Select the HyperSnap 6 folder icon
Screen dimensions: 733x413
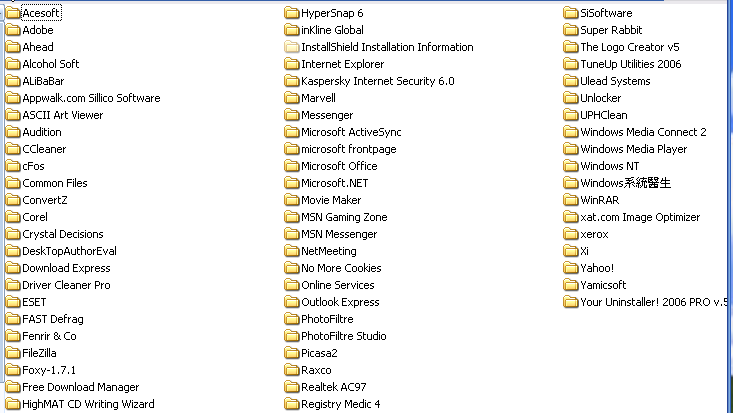coord(292,13)
